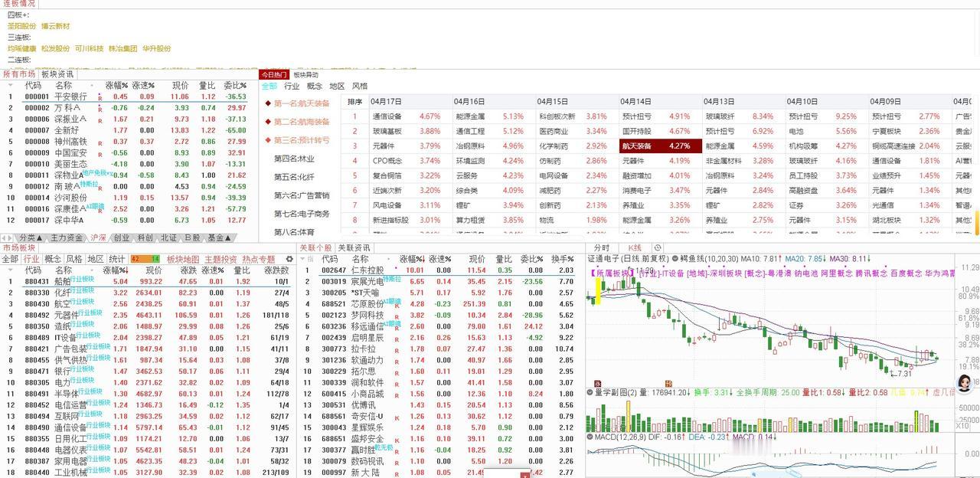The height and width of the screenshot is (478, 980).
Task: Click the scrollbar at right of the hot-sector ranking panel
Action: pos(977,153)
